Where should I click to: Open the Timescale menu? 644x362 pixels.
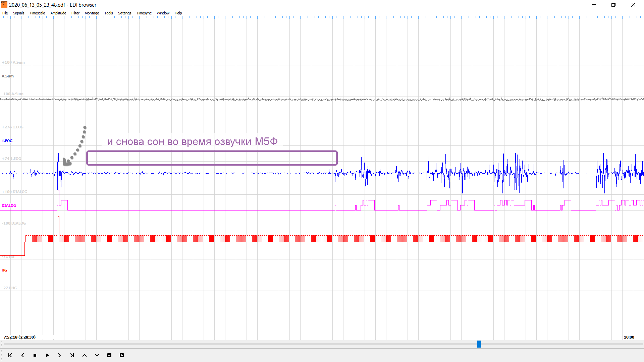coord(37,13)
